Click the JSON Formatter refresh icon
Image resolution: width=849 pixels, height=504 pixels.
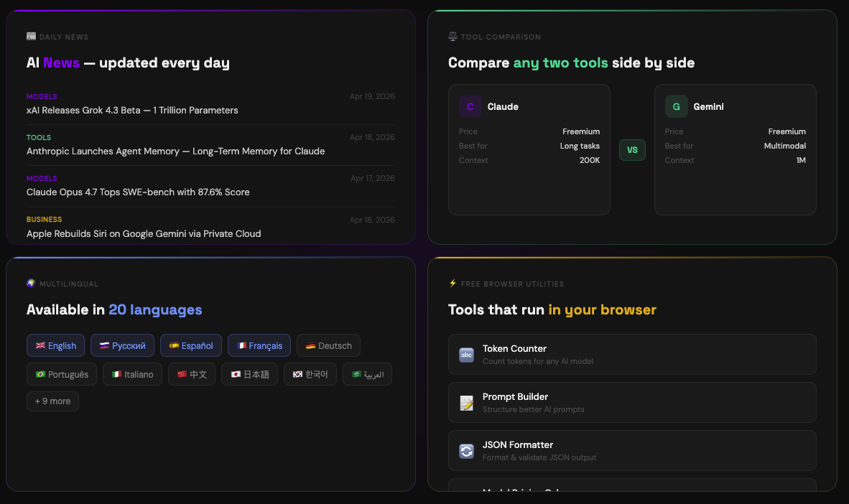click(x=466, y=451)
